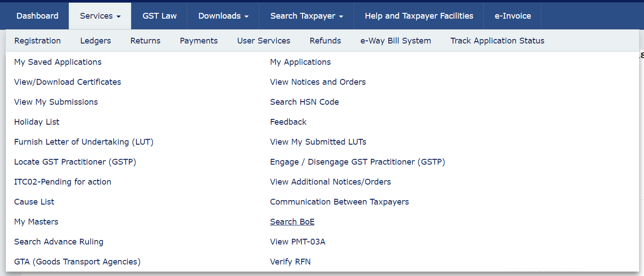This screenshot has width=644, height=276.
Task: Select the Payments submenu tab
Action: point(199,41)
